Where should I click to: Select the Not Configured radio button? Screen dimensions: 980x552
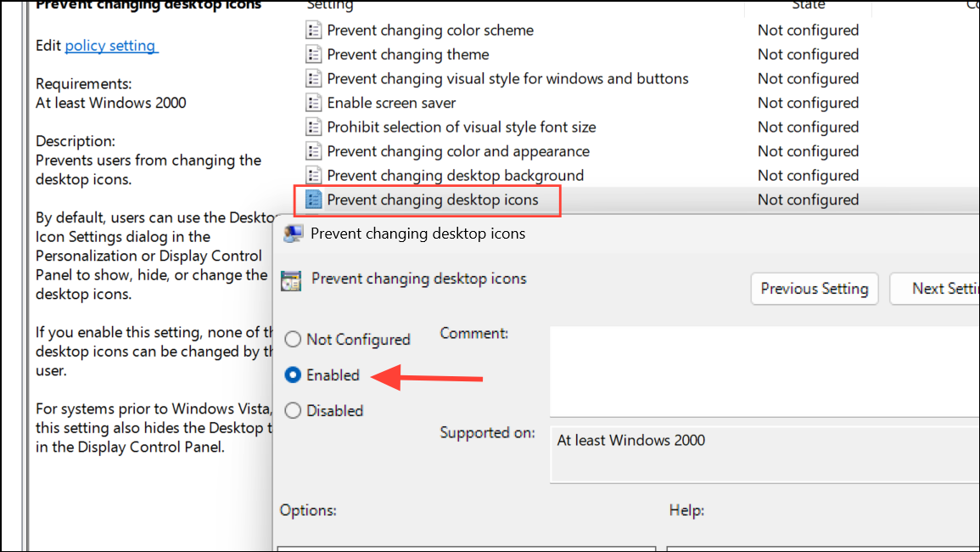coord(293,339)
